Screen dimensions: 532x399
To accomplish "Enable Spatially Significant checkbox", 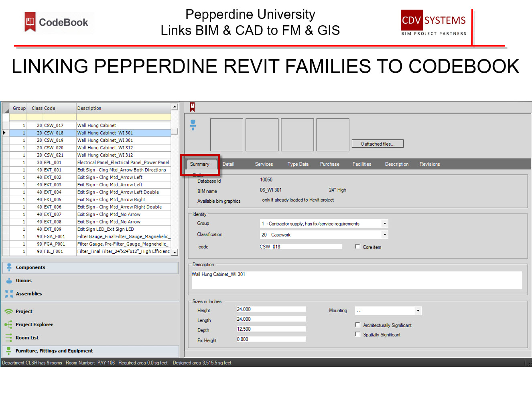I will tap(357, 334).
